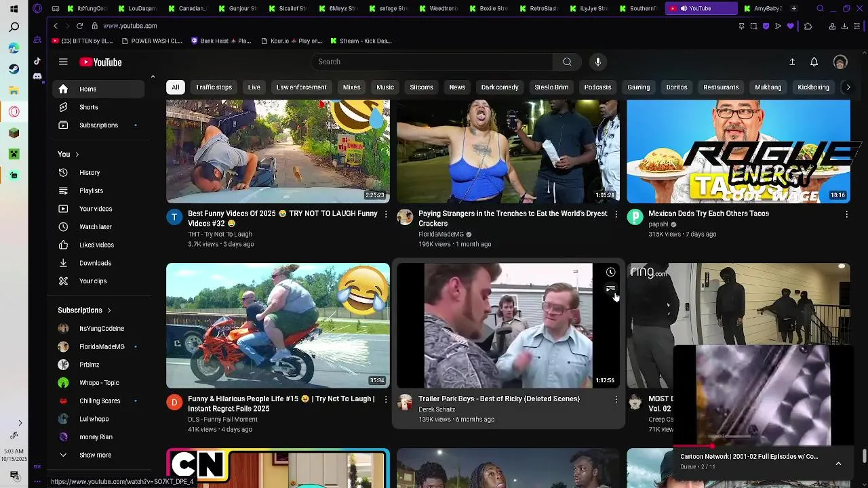The width and height of the screenshot is (868, 488).
Task: Open FloridaMadeMG subscription in sidebar
Action: [x=98, y=347]
